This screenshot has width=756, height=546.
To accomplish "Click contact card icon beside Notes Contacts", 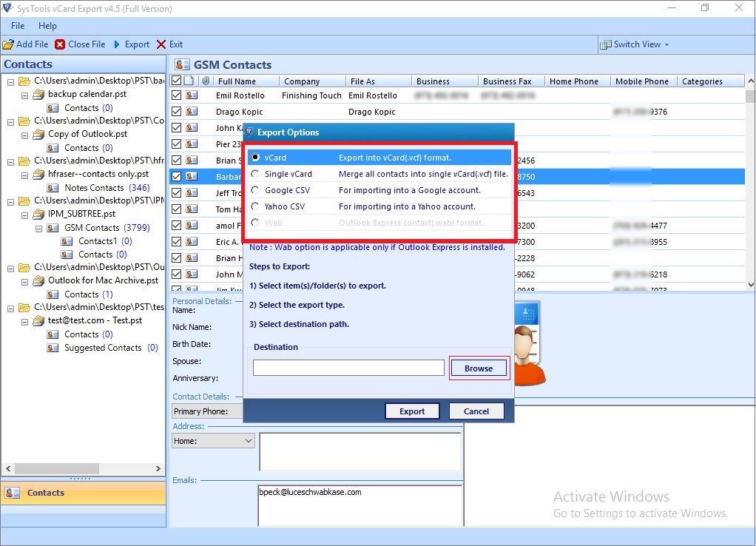I will click(x=53, y=188).
